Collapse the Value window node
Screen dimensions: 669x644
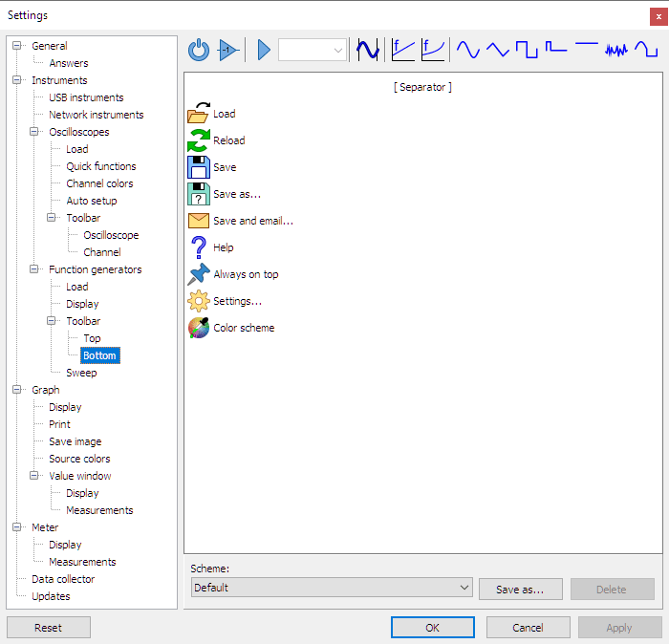[34, 476]
